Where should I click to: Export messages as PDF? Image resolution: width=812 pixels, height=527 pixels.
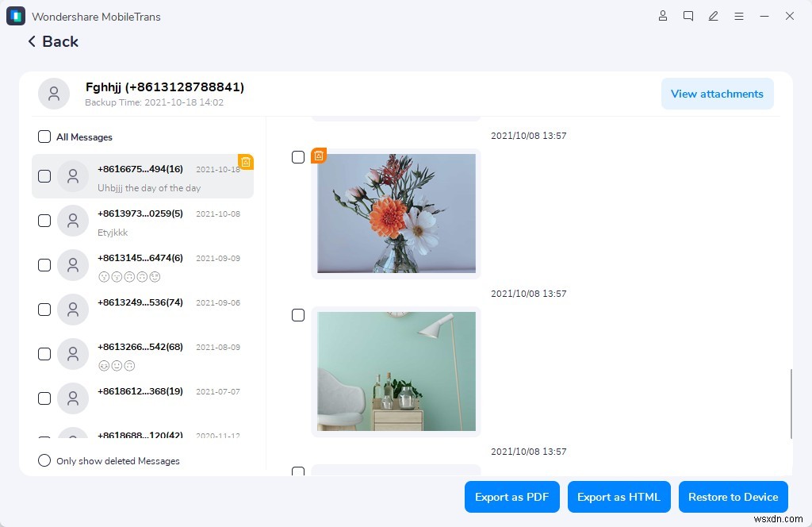[x=511, y=496]
